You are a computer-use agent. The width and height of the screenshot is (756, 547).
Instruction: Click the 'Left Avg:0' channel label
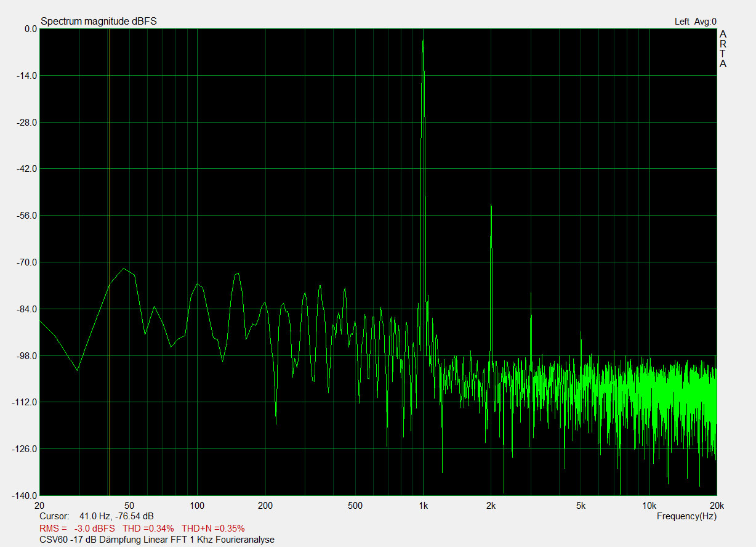tap(696, 22)
